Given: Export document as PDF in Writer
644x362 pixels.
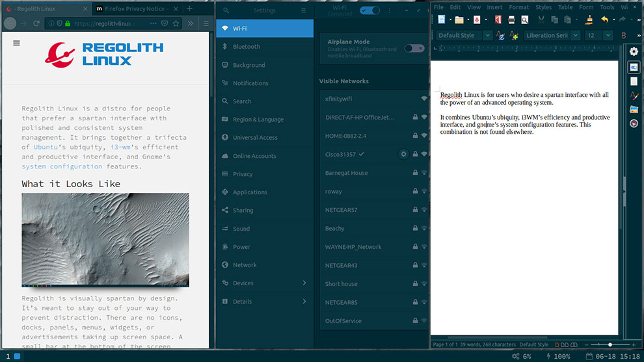Looking at the screenshot, I should click(x=498, y=19).
